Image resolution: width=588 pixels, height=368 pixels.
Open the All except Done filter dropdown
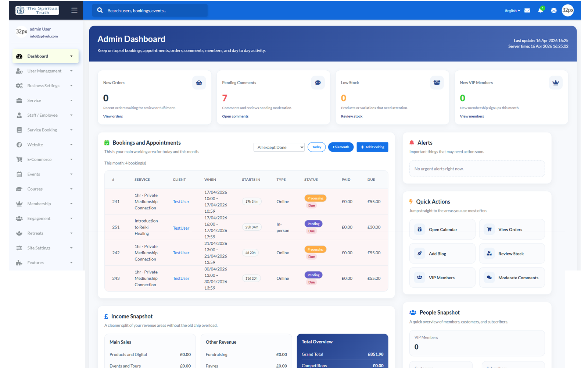pyautogui.click(x=279, y=147)
